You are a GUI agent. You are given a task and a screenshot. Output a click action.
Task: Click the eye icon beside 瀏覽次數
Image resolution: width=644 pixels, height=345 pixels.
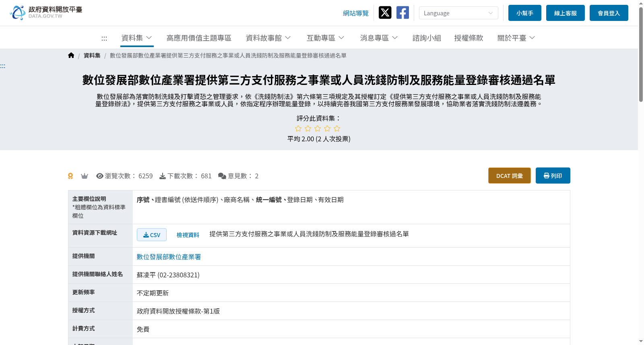pyautogui.click(x=100, y=176)
